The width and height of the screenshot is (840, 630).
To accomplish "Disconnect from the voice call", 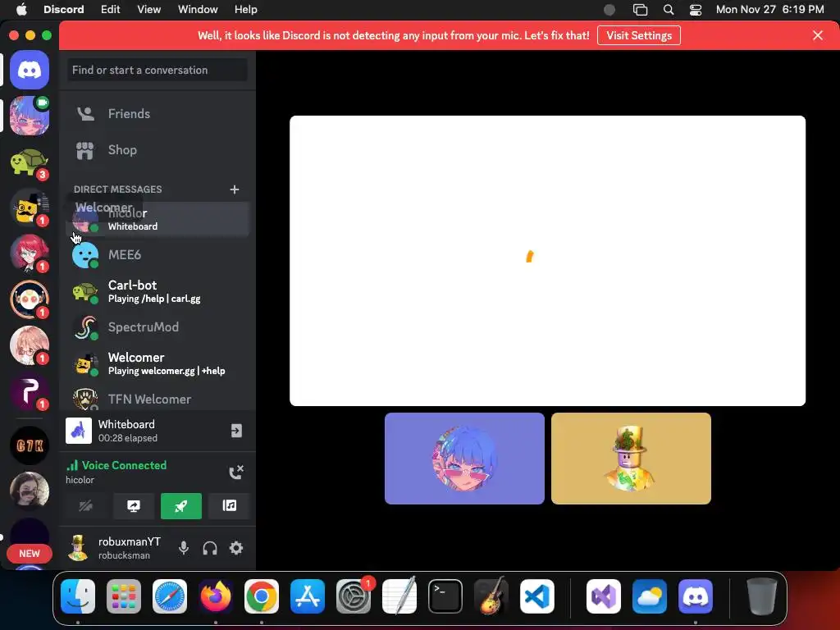I will (x=236, y=472).
